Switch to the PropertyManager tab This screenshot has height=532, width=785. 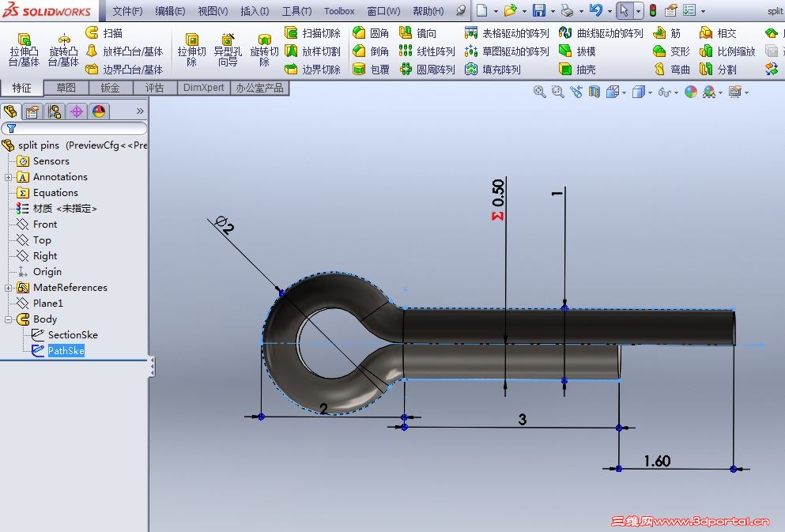(32, 111)
